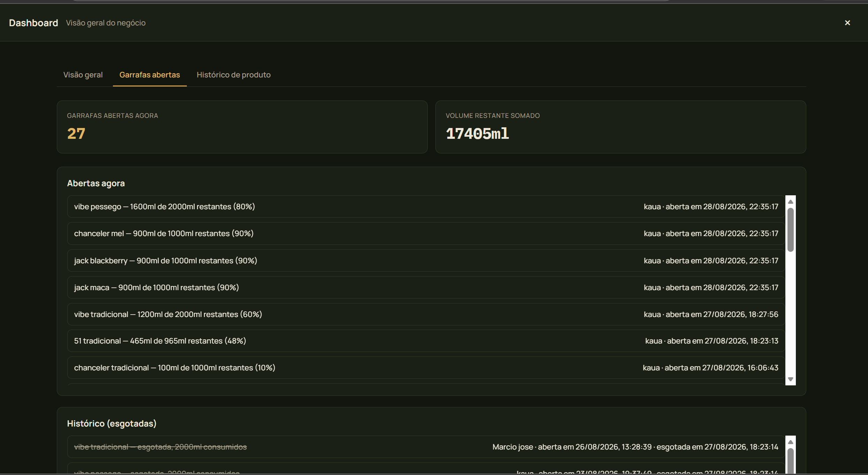This screenshot has height=475, width=868.
Task: Open the Histórico de produto tab
Action: click(x=234, y=75)
